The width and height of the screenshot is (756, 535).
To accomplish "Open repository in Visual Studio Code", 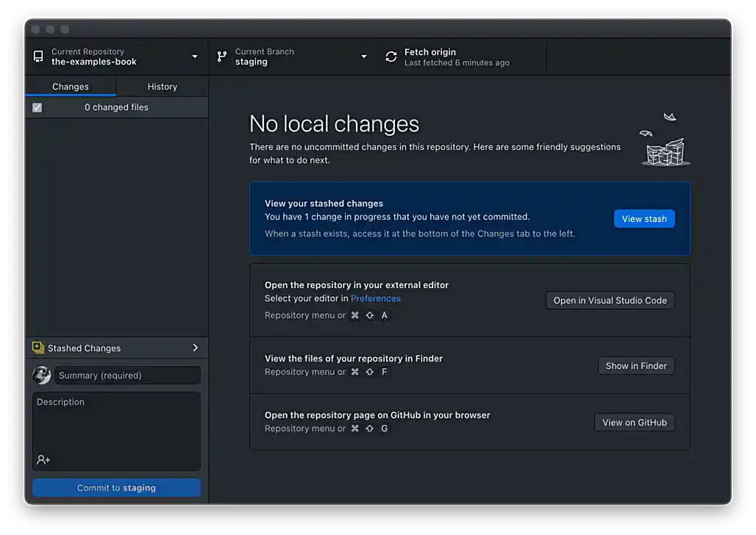I will 610,300.
